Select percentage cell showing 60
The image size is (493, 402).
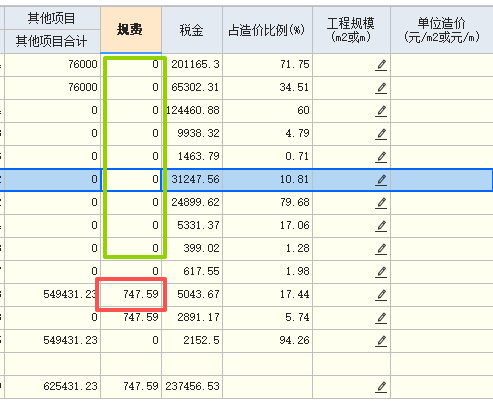267,111
